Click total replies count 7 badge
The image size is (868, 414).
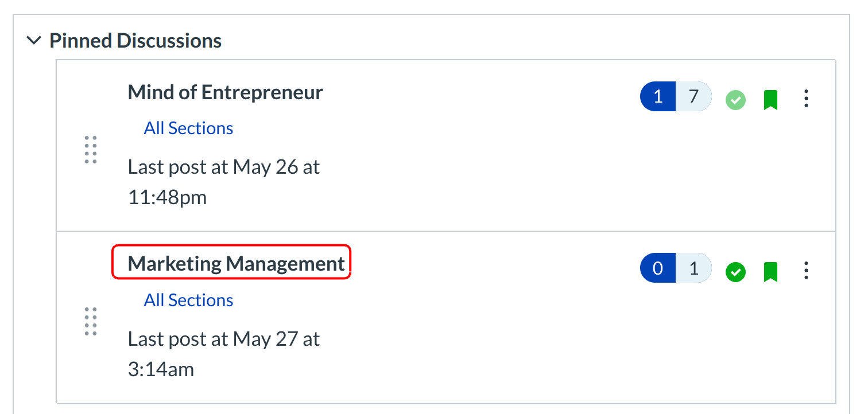[x=693, y=96]
